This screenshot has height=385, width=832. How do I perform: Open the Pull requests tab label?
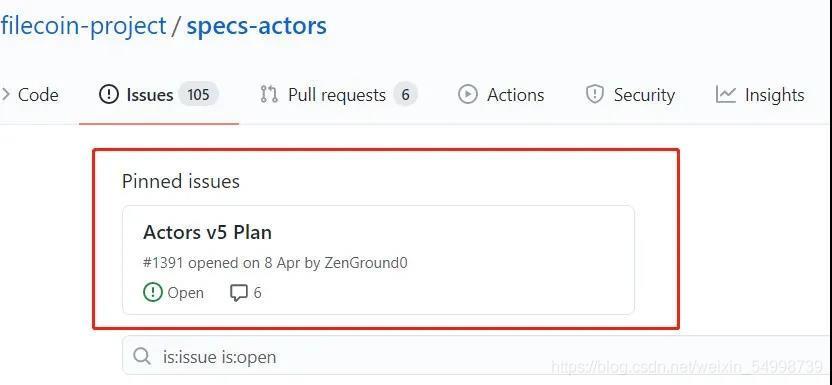tap(337, 95)
